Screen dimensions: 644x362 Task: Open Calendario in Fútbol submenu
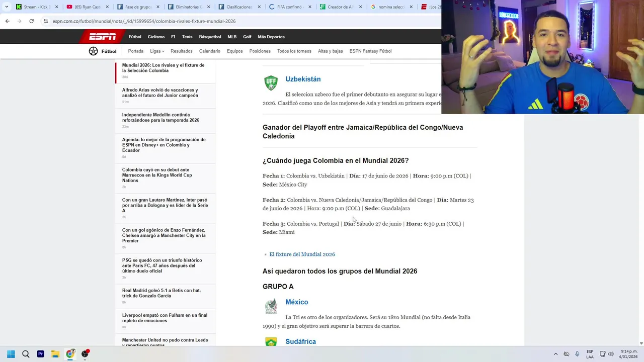[210, 51]
